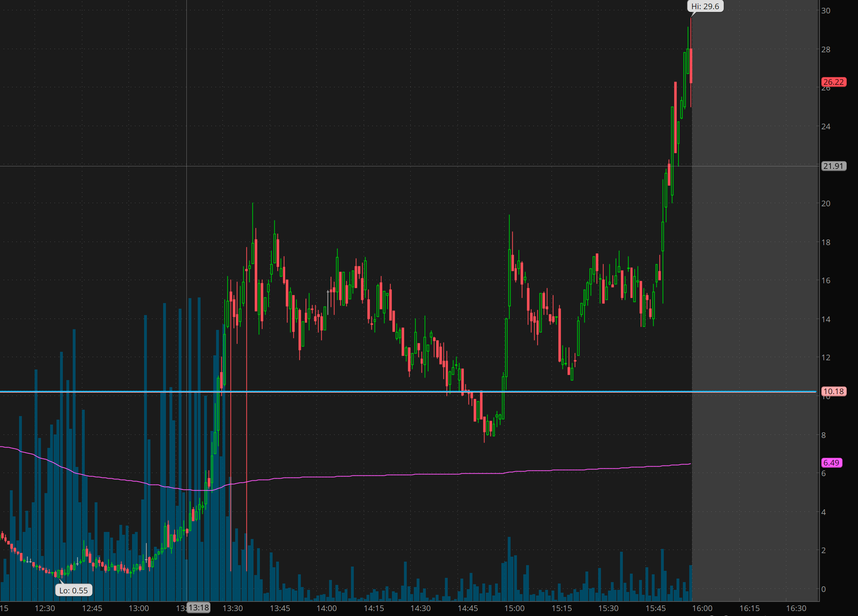
Task: Click the Hi: 29.6 price bubble
Action: [x=705, y=6]
